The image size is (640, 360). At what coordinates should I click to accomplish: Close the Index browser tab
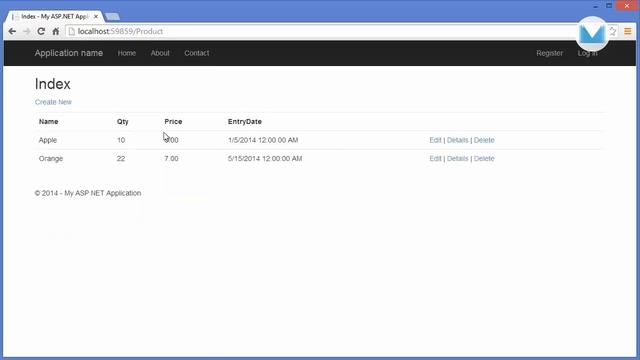(x=96, y=16)
